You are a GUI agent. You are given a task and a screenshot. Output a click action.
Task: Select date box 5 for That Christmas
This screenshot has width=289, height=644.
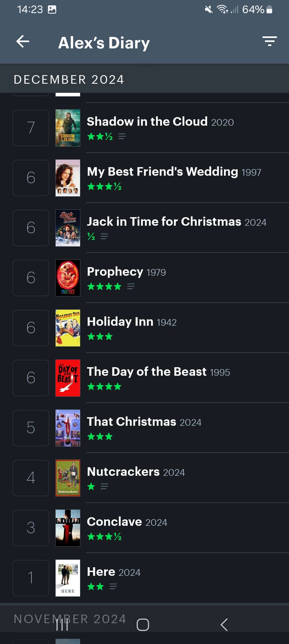[31, 428]
